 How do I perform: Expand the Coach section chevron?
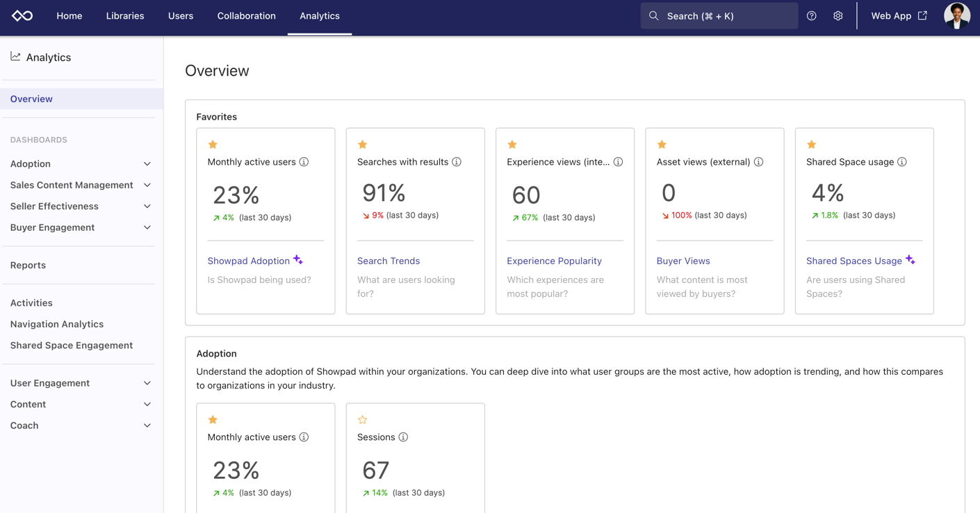[147, 425]
